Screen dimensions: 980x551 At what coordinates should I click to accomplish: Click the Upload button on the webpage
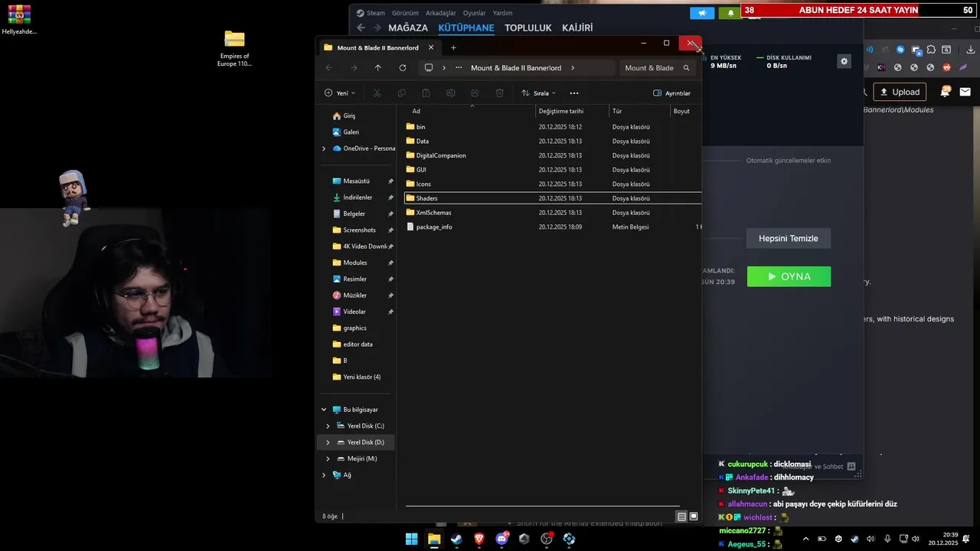coord(900,92)
